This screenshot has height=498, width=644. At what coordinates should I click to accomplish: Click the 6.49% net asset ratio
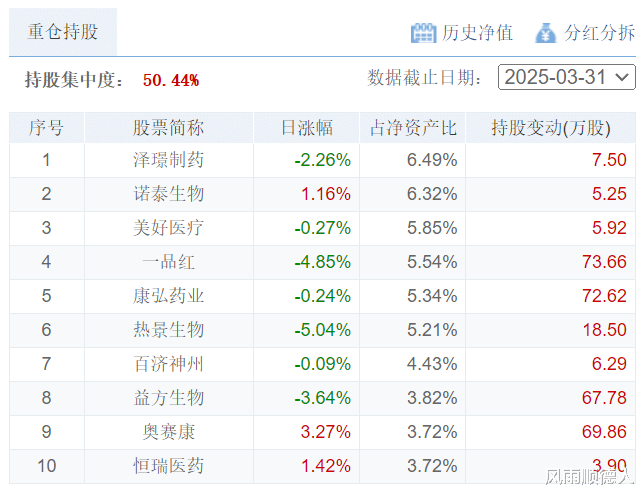(432, 160)
